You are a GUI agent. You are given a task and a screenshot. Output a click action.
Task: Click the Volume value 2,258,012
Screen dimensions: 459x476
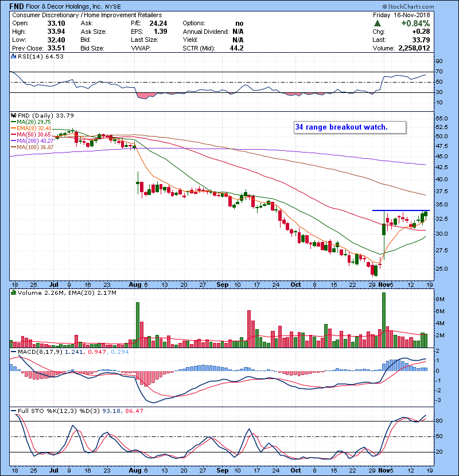point(414,48)
